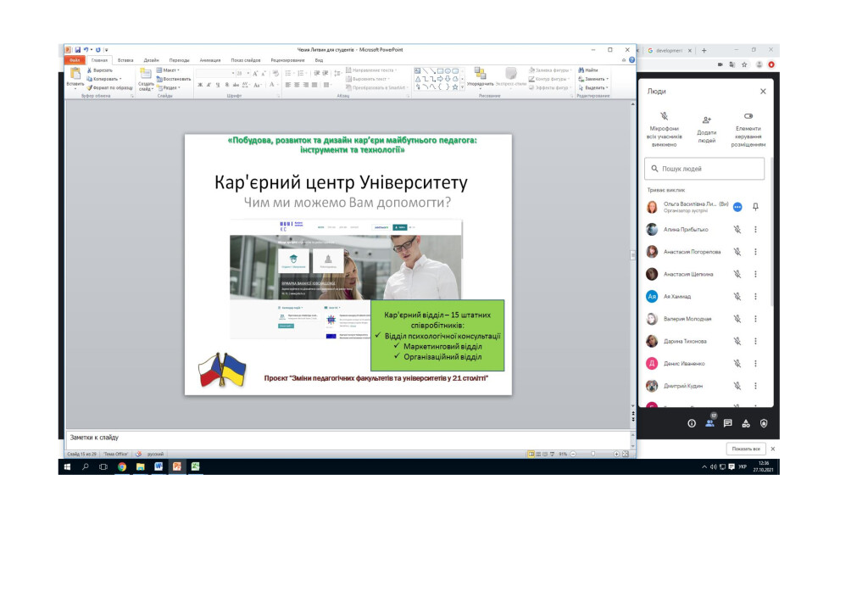
Task: Switch to the Вставка ribbon tab
Action: [x=125, y=60]
